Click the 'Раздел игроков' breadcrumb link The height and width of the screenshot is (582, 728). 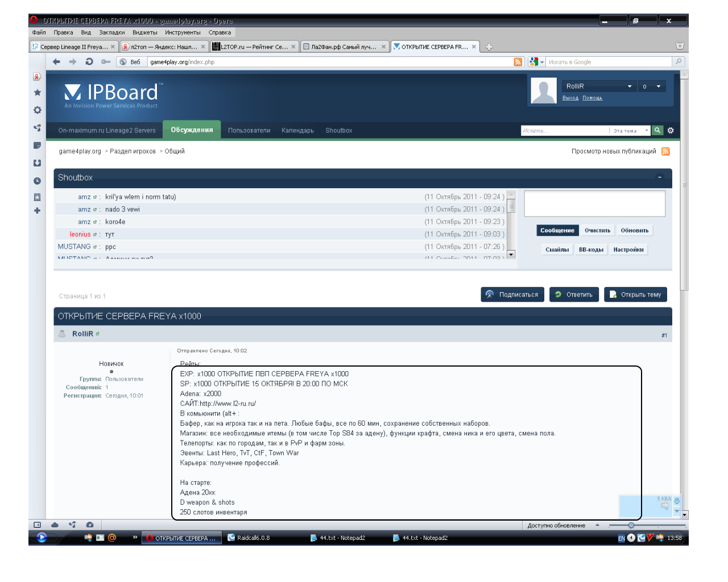coord(133,152)
